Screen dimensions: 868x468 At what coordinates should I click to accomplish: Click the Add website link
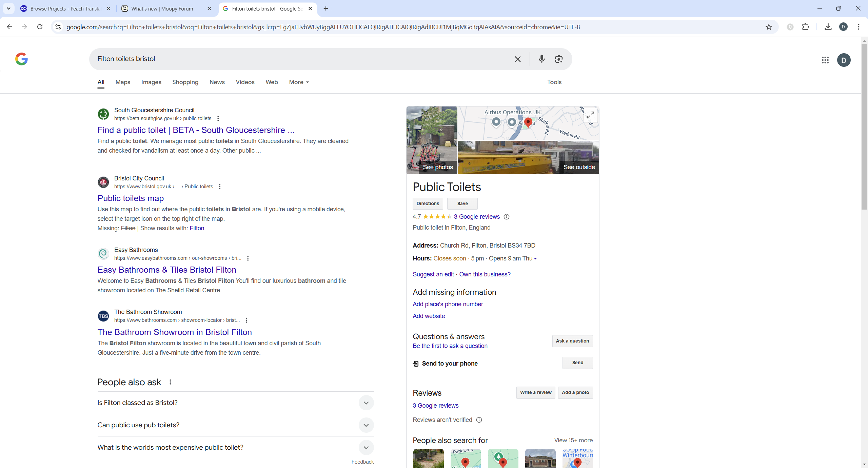click(429, 316)
